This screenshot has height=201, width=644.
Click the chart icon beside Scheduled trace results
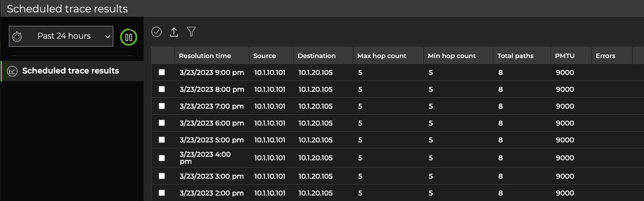coord(12,71)
